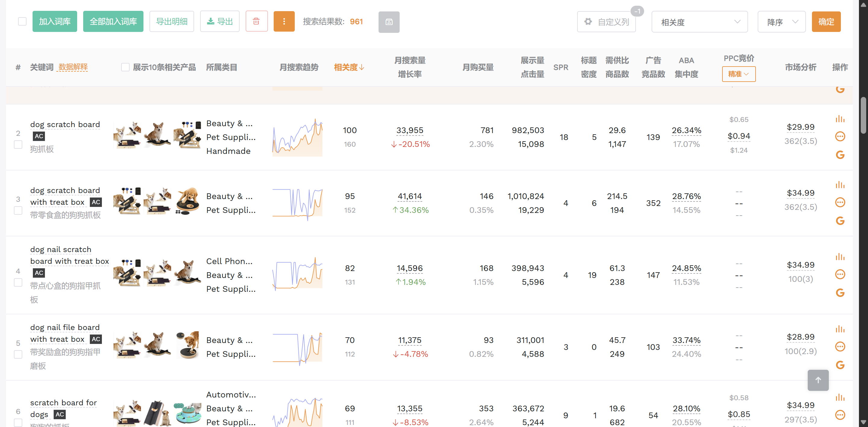The image size is (868, 427).
Task: Click the 加入词库 button
Action: click(55, 22)
